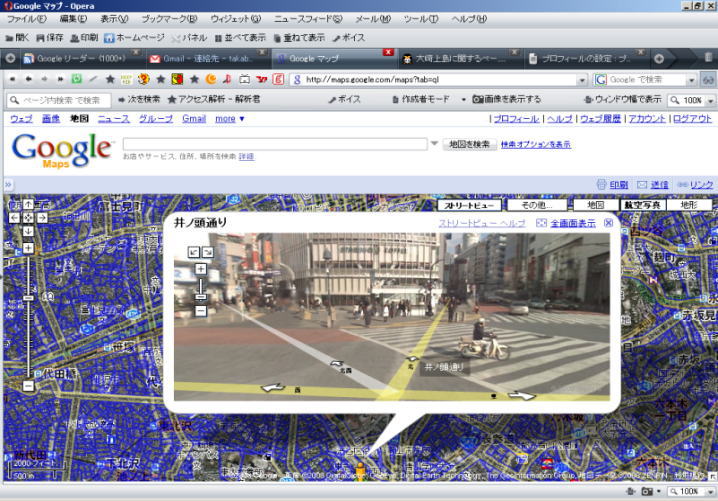The width and height of the screenshot is (718, 501).
Task: Click the 保存 toolbar button
Action: [49, 38]
